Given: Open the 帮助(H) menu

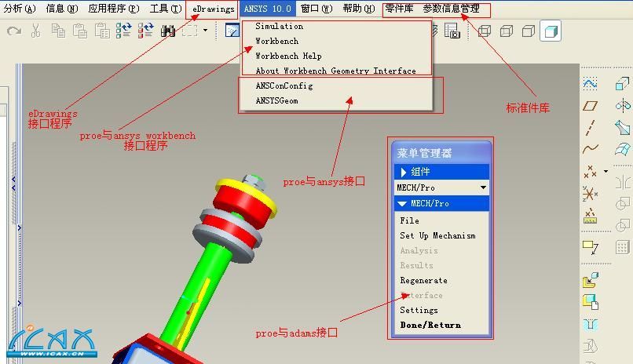Looking at the screenshot, I should tap(358, 9).
